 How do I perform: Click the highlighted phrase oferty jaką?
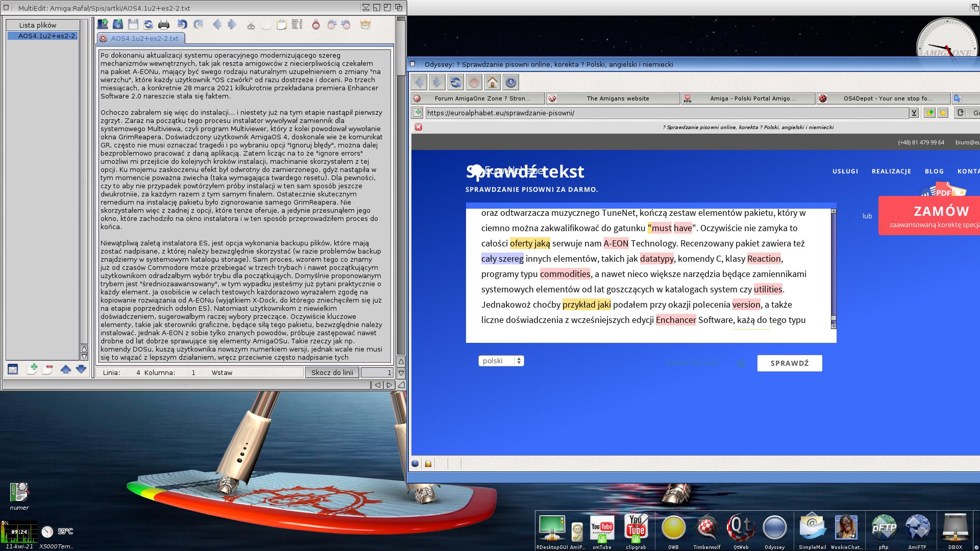[x=530, y=243]
